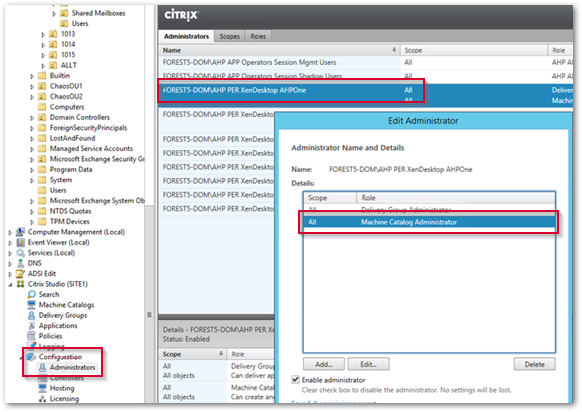This screenshot has width=582, height=412.
Task: Click the Builtin folder icon
Action: point(42,76)
